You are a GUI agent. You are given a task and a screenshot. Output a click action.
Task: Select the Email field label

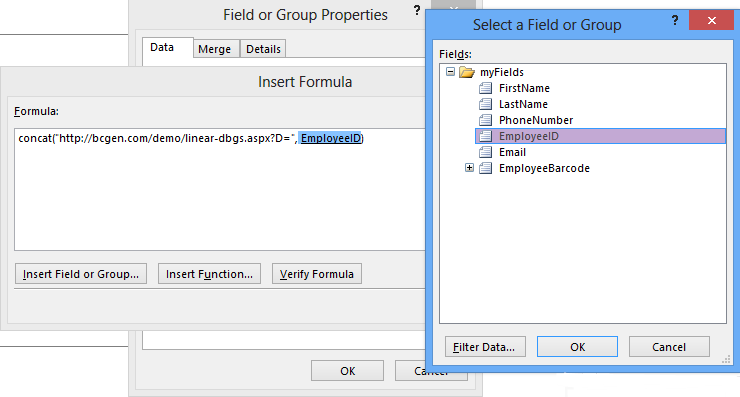(513, 152)
